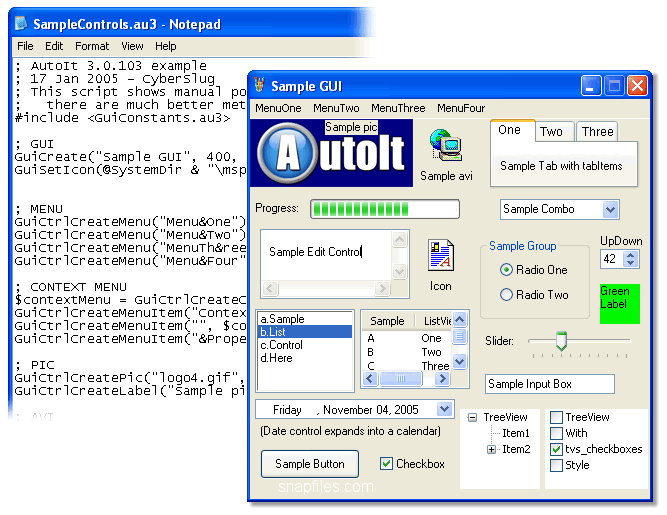Click the 'Sample' ListView column header
667x515 pixels.
point(388,321)
